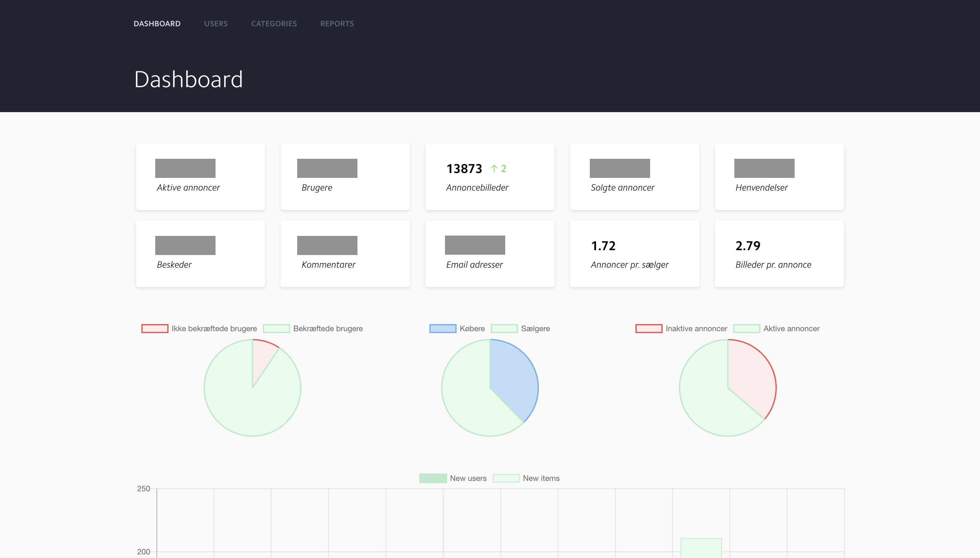This screenshot has height=558, width=980.
Task: Click the Annoncer pr. sælger card
Action: click(x=634, y=254)
